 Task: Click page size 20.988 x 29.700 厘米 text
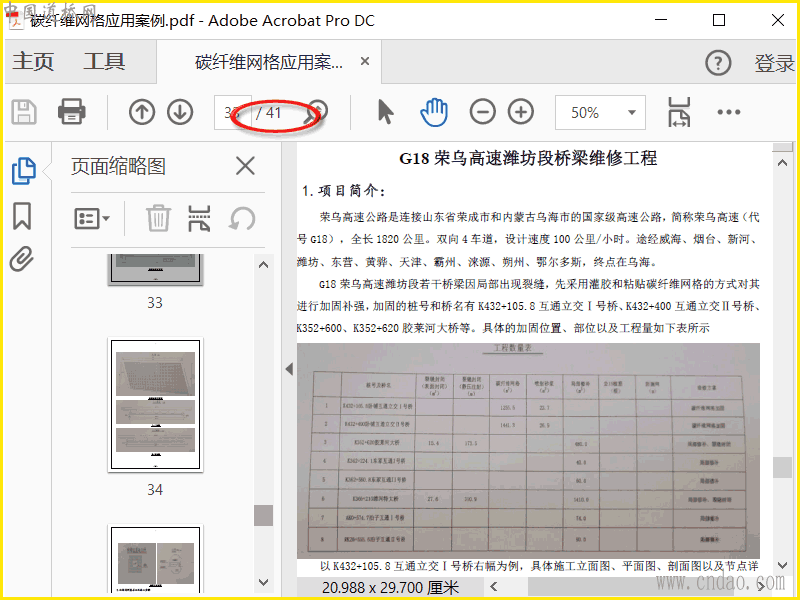[390, 588]
